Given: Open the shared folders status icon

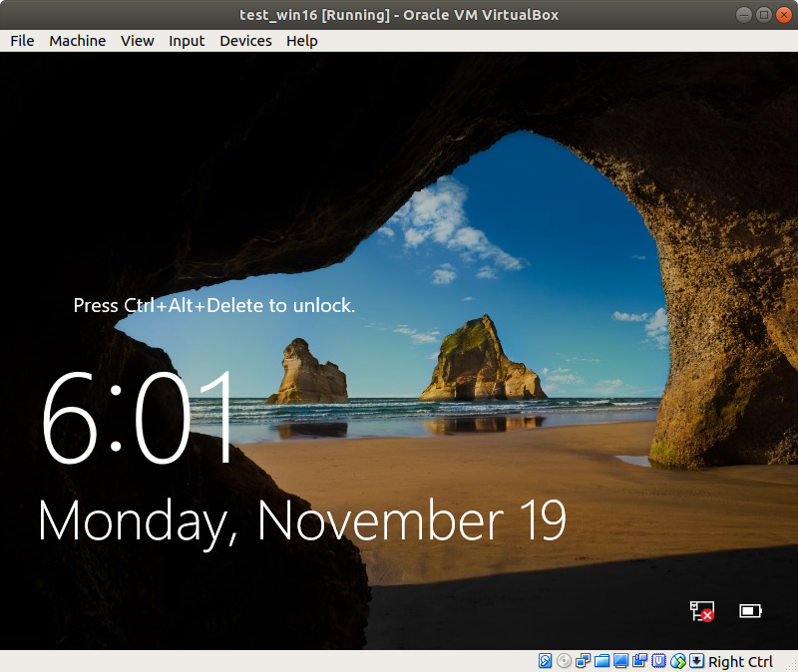Looking at the screenshot, I should pyautogui.click(x=601, y=661).
